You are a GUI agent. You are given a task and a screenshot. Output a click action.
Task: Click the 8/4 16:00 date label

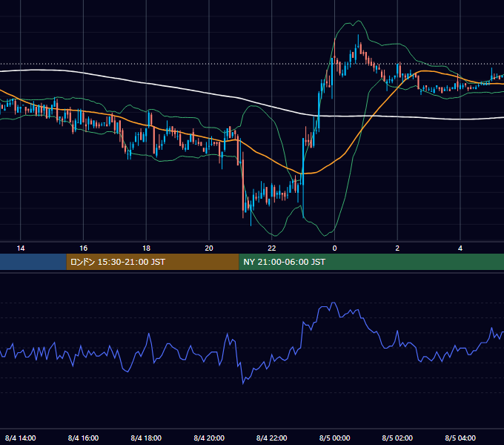83,438
